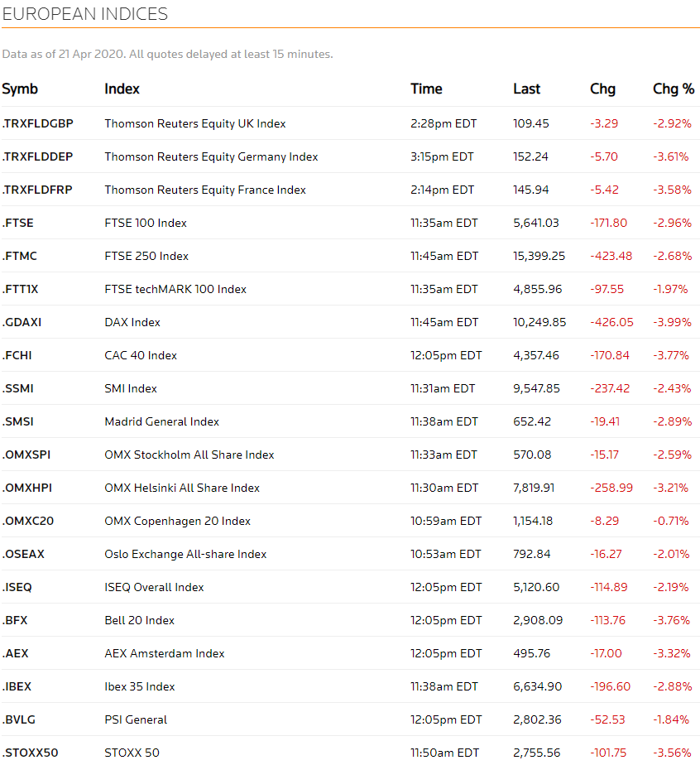Open the DAX Index entry
Image resolution: width=700 pixels, height=765 pixels.
(132, 322)
